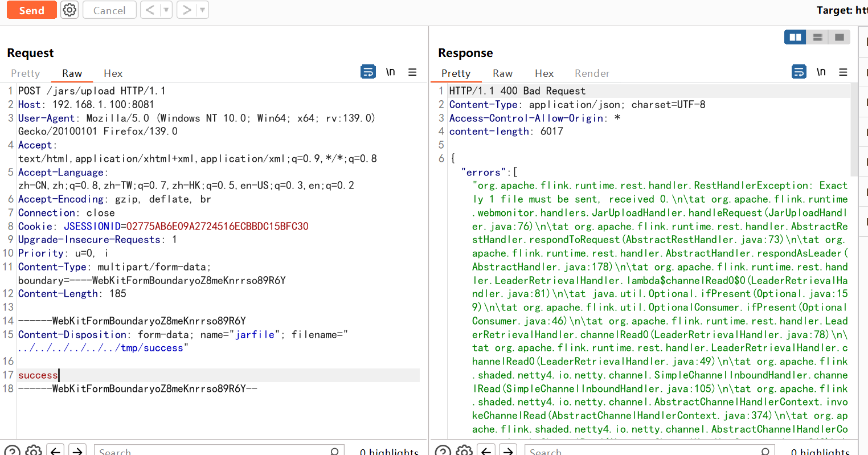Go to previous request with back arrow
This screenshot has height=455, width=868.
click(150, 10)
